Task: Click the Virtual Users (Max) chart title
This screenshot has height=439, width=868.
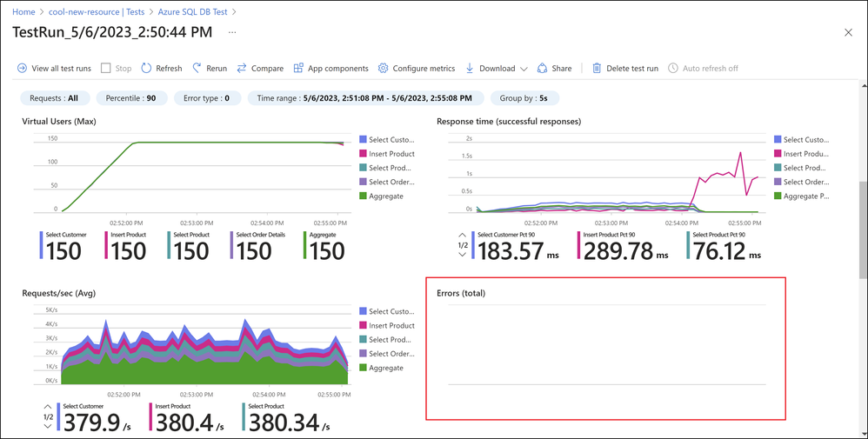Action: pyautogui.click(x=58, y=121)
